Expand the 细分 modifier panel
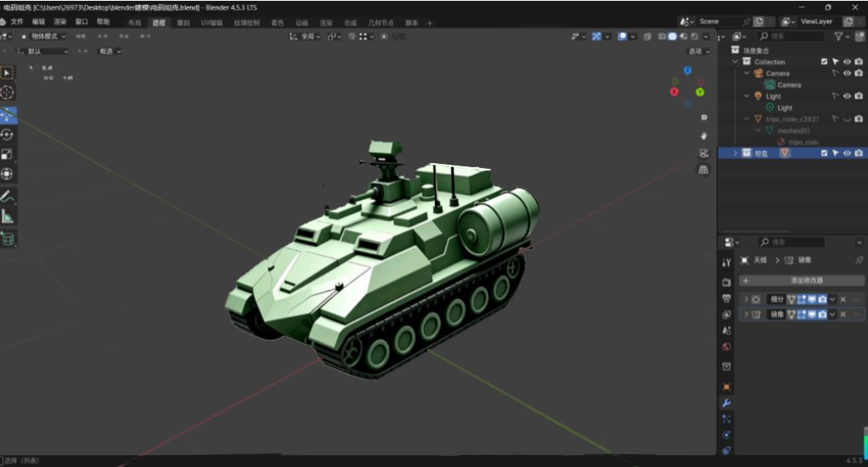The height and width of the screenshot is (467, 868). (746, 299)
